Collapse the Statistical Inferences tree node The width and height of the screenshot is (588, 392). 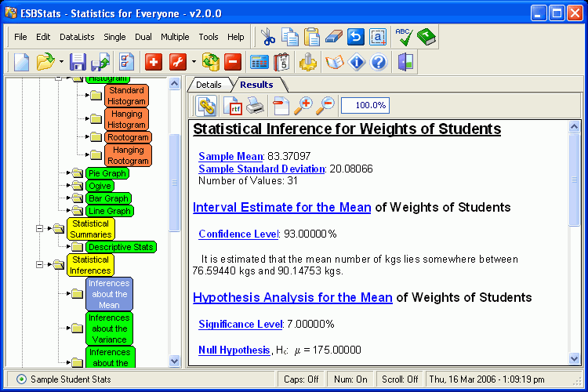(x=39, y=265)
